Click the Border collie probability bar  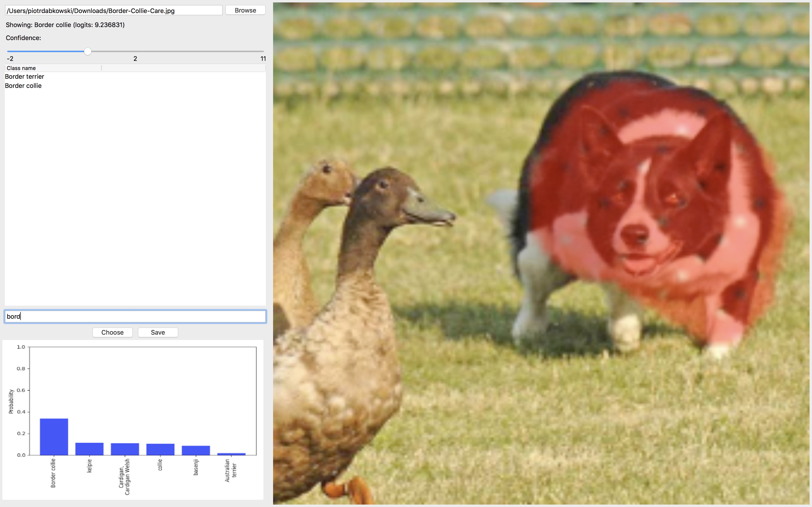54,437
